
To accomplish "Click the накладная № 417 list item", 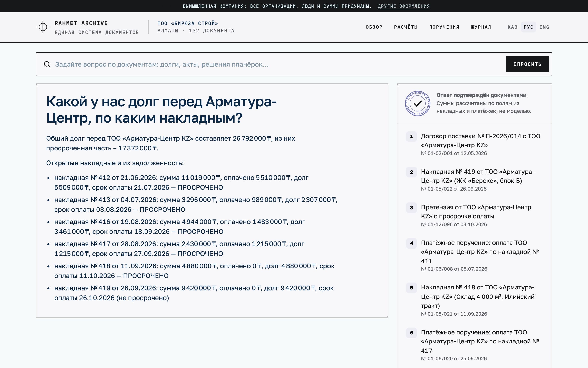I will point(179,249).
